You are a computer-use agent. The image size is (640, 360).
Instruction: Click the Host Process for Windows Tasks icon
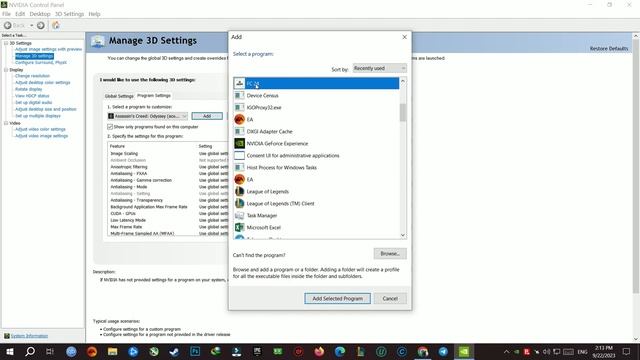240,167
